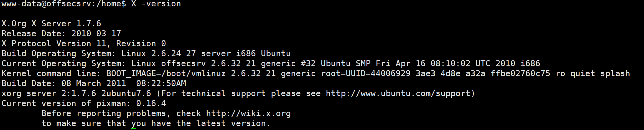Click the pixman version 0.16.4
This screenshot has height=130, width=644.
[x=151, y=104]
